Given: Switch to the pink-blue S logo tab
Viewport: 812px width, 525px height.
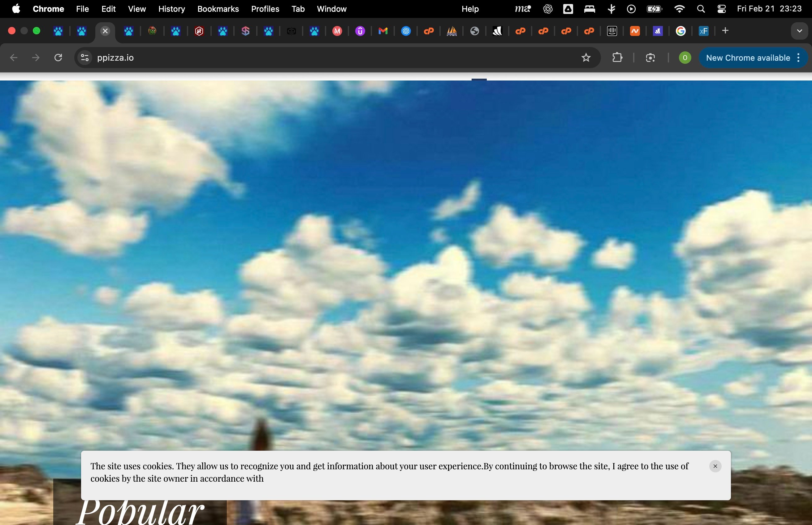Looking at the screenshot, I should coord(246,31).
